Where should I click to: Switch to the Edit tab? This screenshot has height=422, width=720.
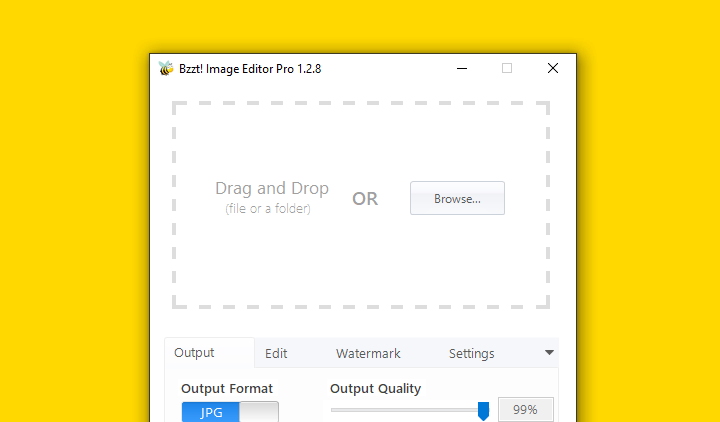point(276,353)
